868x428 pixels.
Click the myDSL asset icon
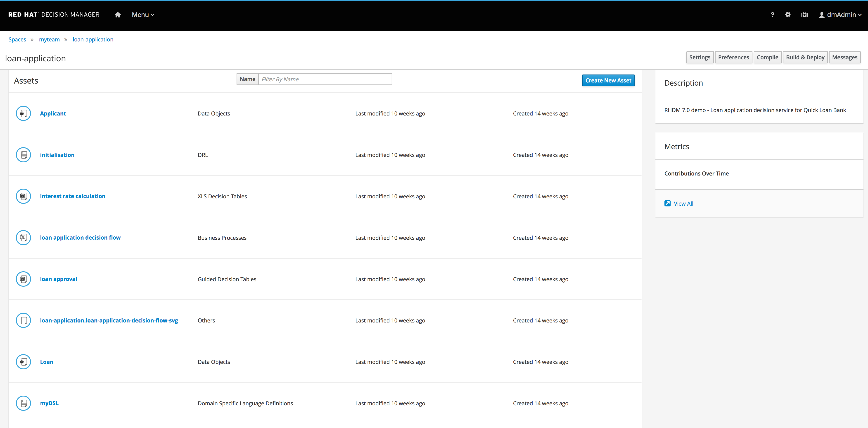23,403
